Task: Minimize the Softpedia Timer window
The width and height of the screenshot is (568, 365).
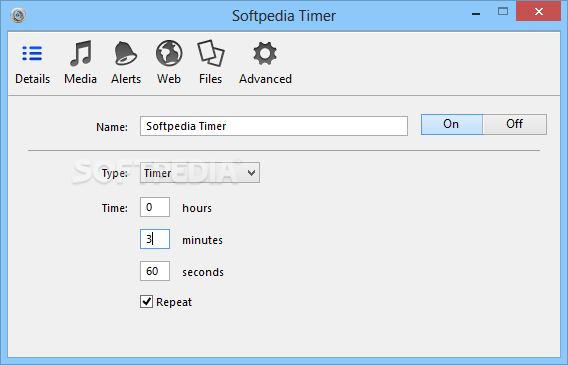Action: pyautogui.click(x=476, y=14)
